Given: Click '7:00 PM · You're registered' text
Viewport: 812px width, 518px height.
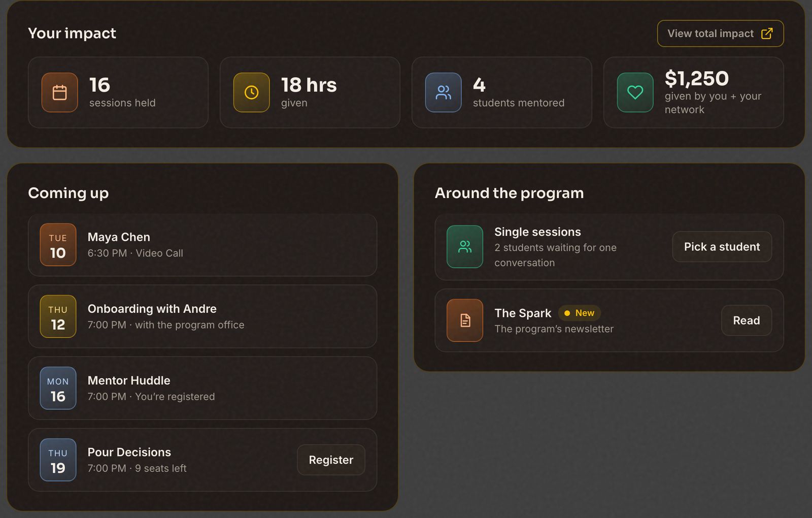Looking at the screenshot, I should [x=151, y=397].
